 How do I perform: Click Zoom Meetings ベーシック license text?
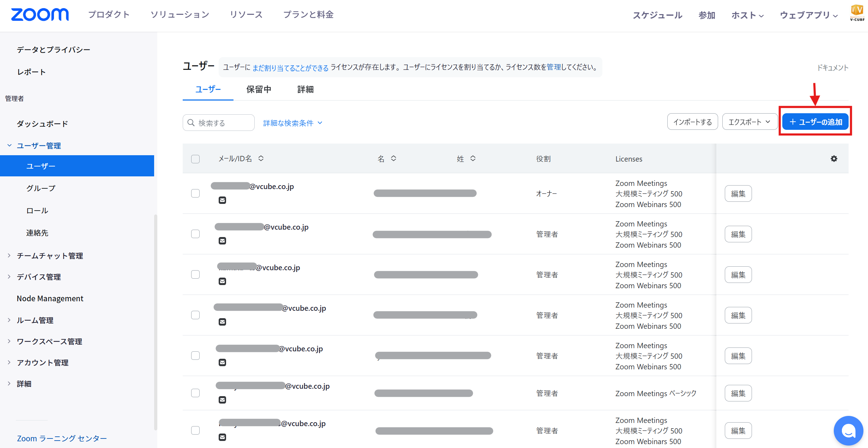(x=656, y=393)
